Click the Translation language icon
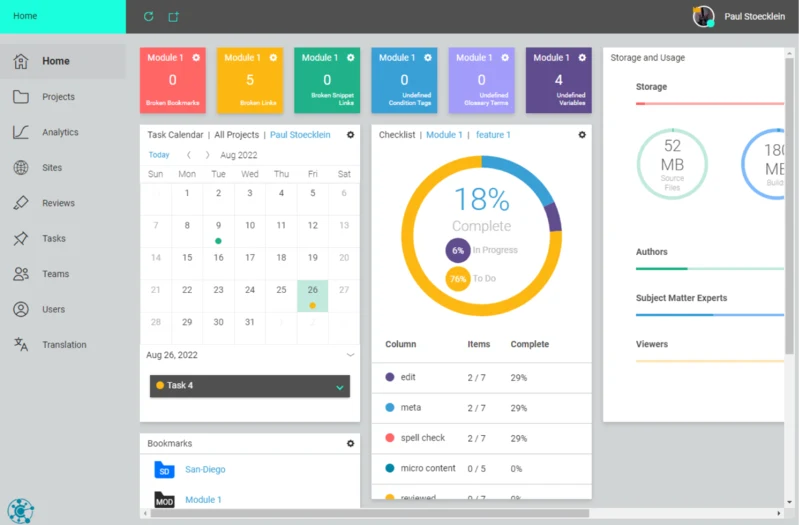Screen dimensions: 799x525 point(20,345)
